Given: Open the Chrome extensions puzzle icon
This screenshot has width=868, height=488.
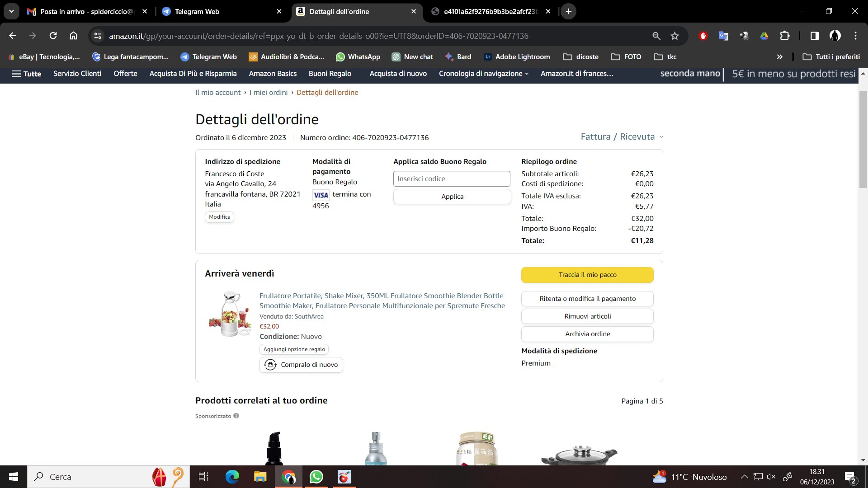Looking at the screenshot, I should pos(785,36).
